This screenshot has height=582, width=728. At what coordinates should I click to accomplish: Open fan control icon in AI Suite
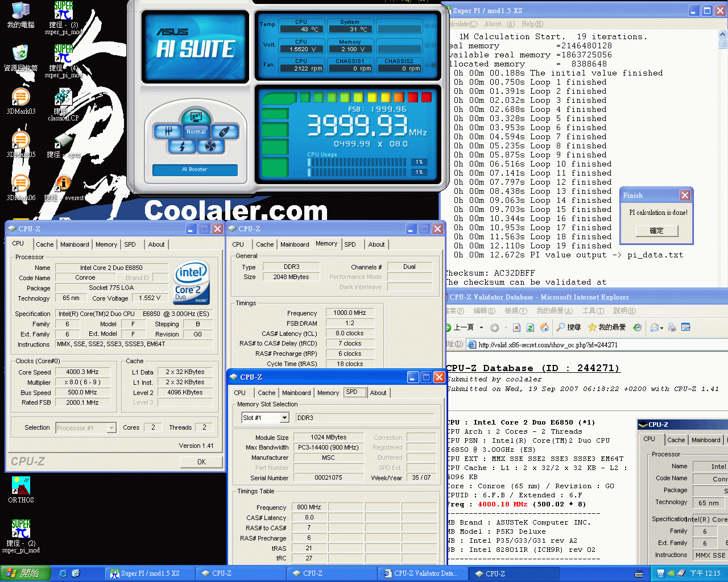tap(210, 147)
